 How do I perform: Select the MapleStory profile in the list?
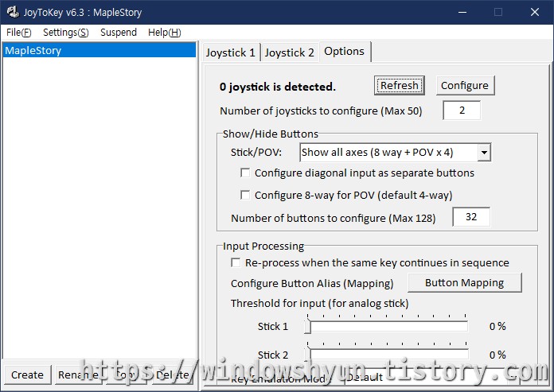[x=99, y=50]
